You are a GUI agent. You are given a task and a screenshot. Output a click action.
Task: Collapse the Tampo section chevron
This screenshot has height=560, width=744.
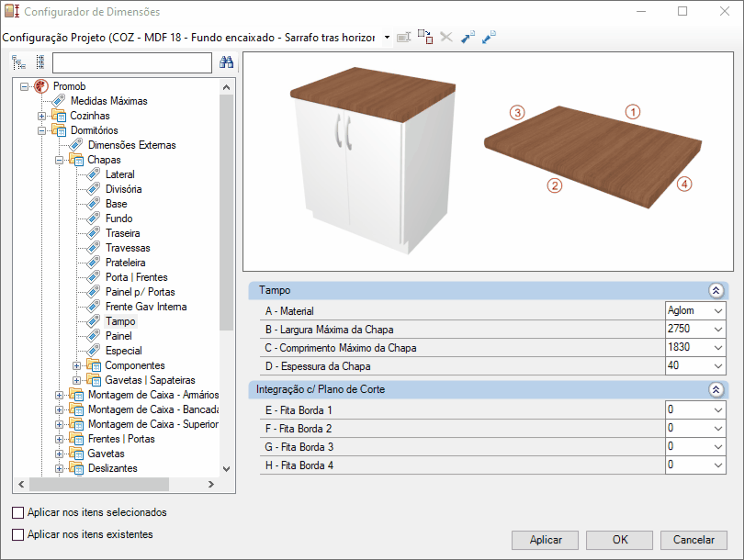[x=716, y=290]
